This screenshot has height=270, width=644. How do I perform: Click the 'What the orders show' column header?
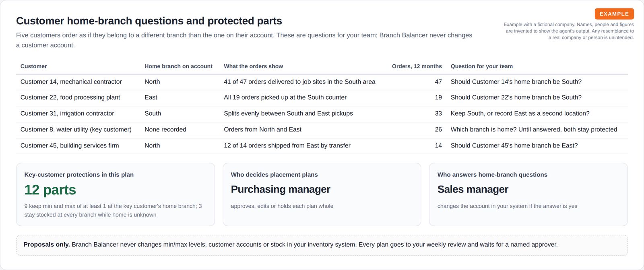click(253, 66)
